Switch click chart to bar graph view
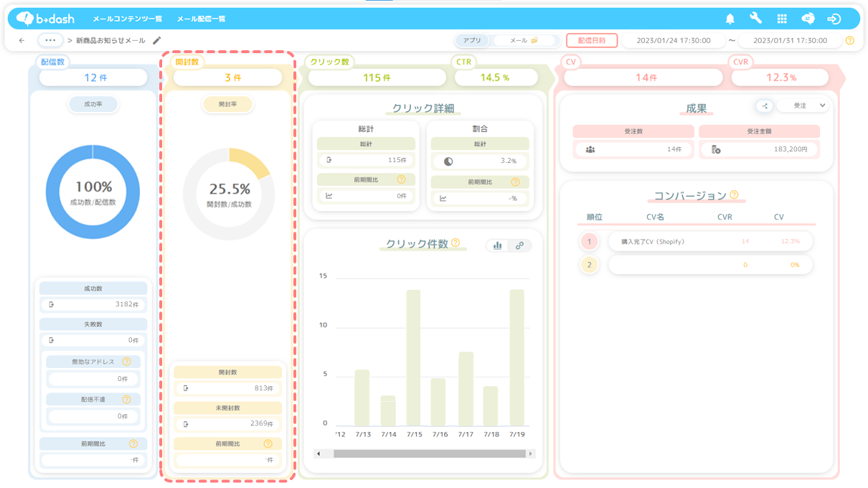Screen dimensions: 868x488 click(497, 245)
